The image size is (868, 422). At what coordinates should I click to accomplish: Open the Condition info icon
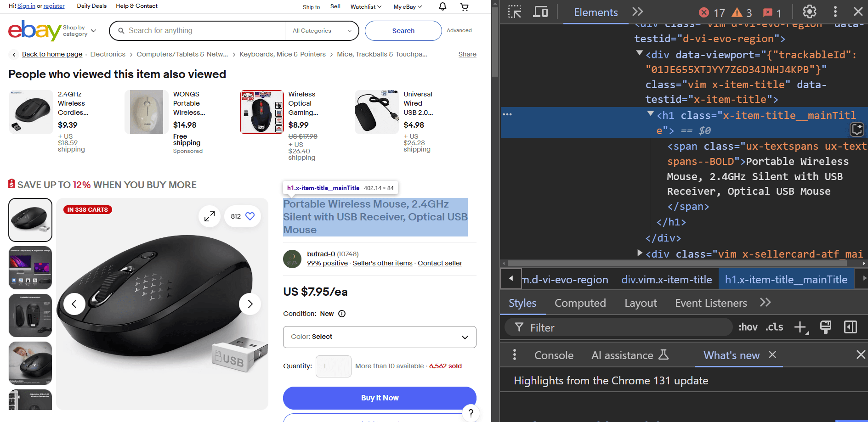(342, 314)
